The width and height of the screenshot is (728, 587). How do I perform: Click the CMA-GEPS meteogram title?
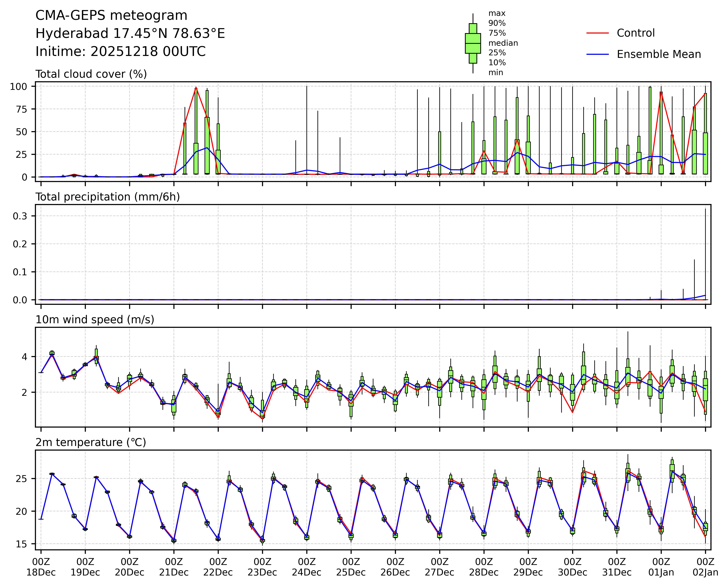point(111,16)
